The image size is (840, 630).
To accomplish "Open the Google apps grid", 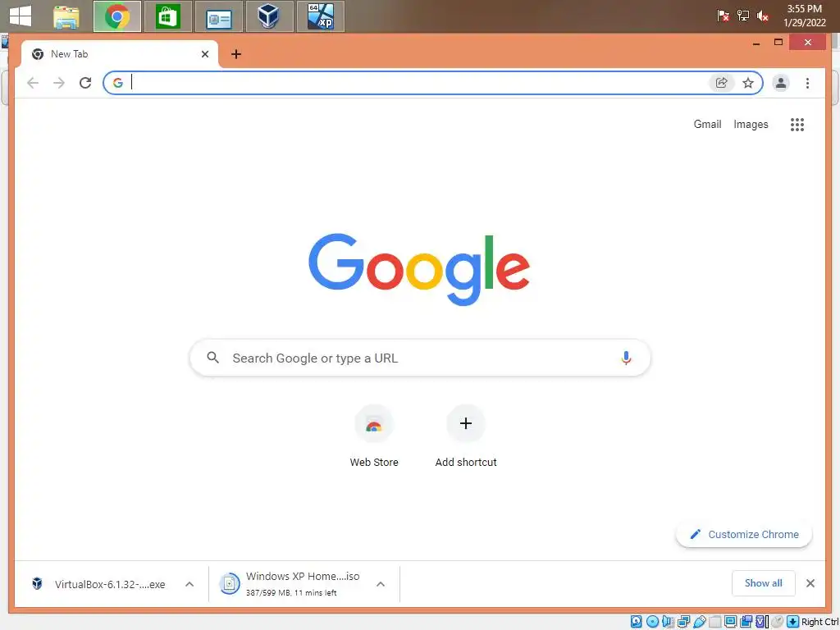I will [x=797, y=125].
